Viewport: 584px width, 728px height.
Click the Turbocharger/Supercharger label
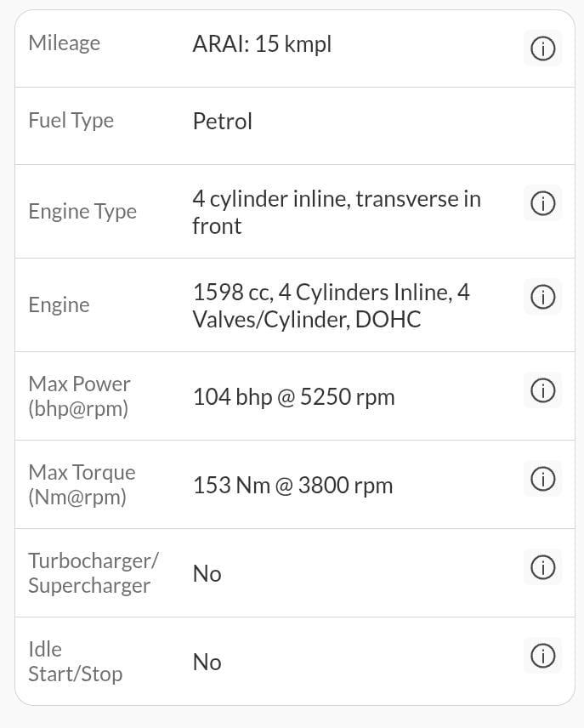click(x=93, y=573)
